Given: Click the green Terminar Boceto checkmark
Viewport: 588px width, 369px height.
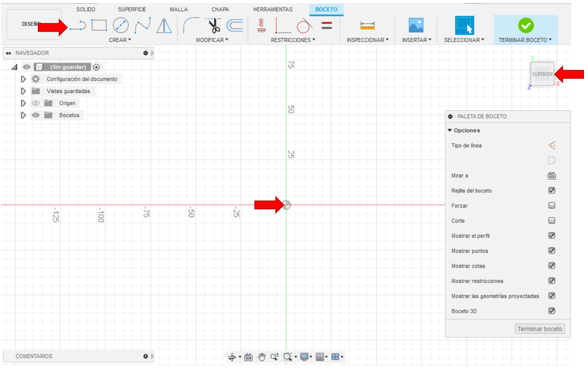Looking at the screenshot, I should click(x=526, y=26).
